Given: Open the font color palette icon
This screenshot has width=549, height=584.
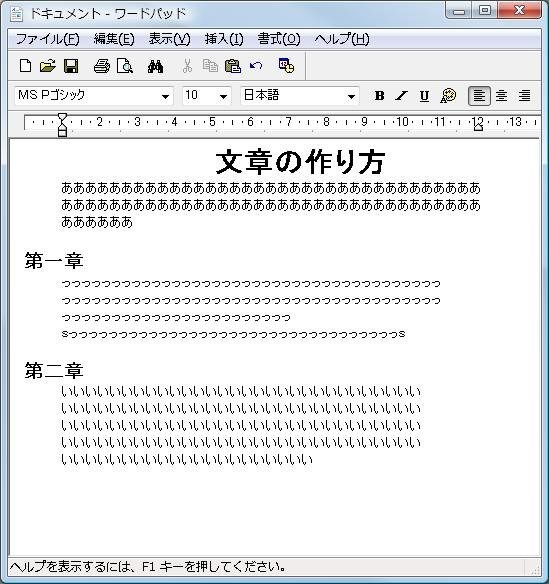Looking at the screenshot, I should click(x=448, y=96).
